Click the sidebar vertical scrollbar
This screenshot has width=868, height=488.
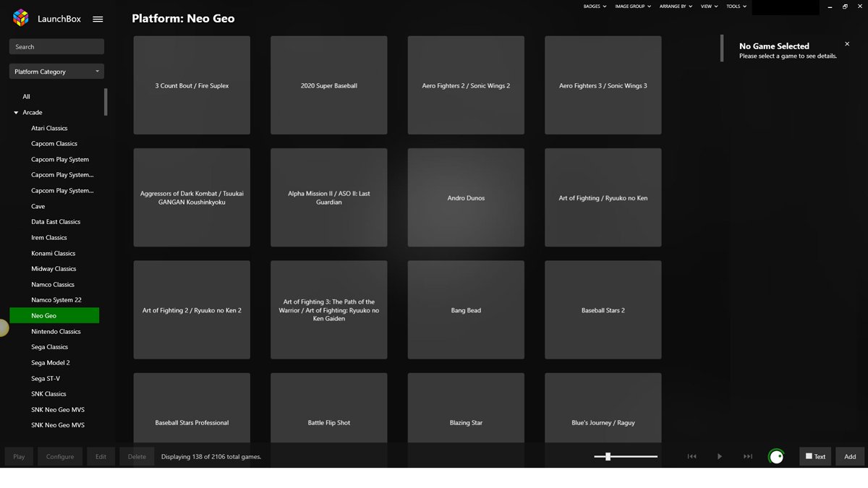pos(106,102)
